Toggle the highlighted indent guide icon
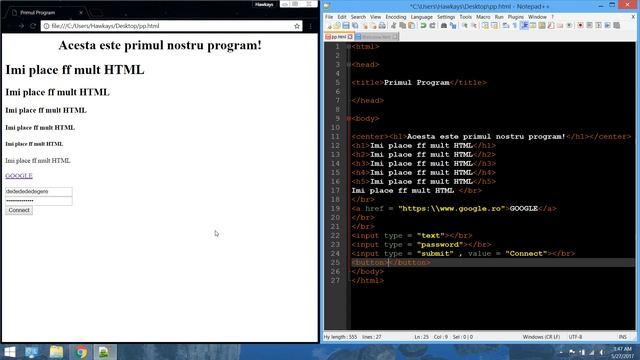 point(525,26)
